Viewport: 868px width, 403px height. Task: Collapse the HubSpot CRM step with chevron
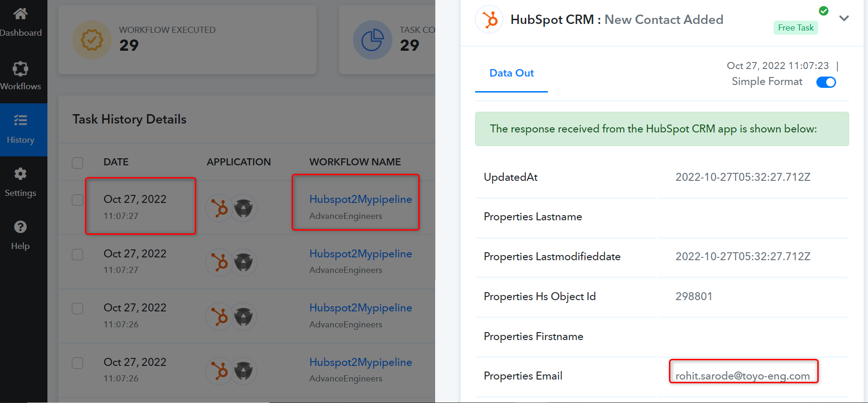coord(844,18)
